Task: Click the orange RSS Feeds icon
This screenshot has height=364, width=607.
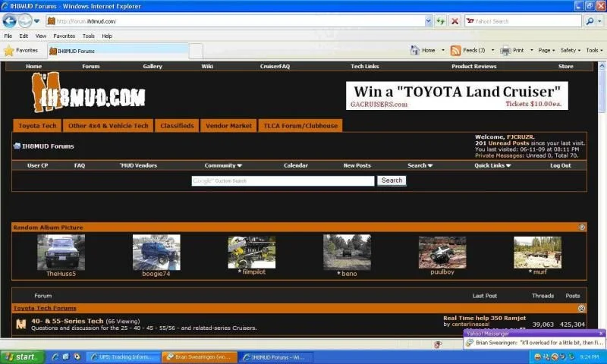Action: (456, 51)
